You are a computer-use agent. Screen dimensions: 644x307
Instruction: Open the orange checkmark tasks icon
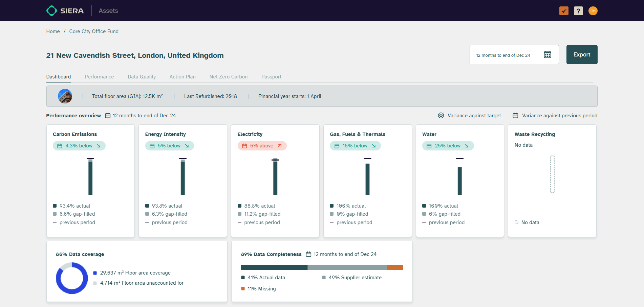click(564, 11)
